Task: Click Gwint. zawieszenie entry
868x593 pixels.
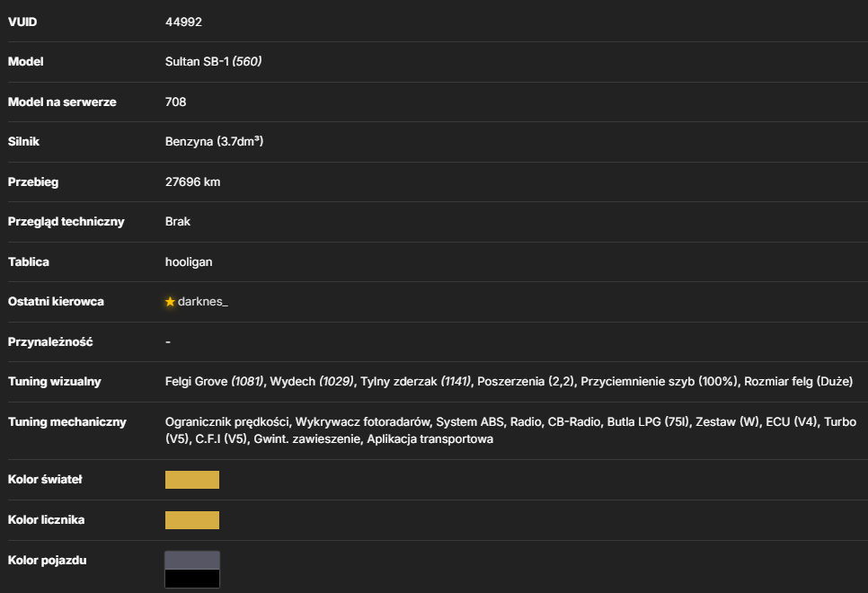Action: [307, 439]
